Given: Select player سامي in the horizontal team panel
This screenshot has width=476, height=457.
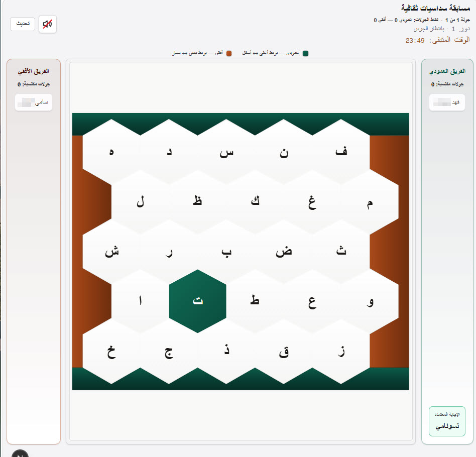Looking at the screenshot, I should click(33, 102).
